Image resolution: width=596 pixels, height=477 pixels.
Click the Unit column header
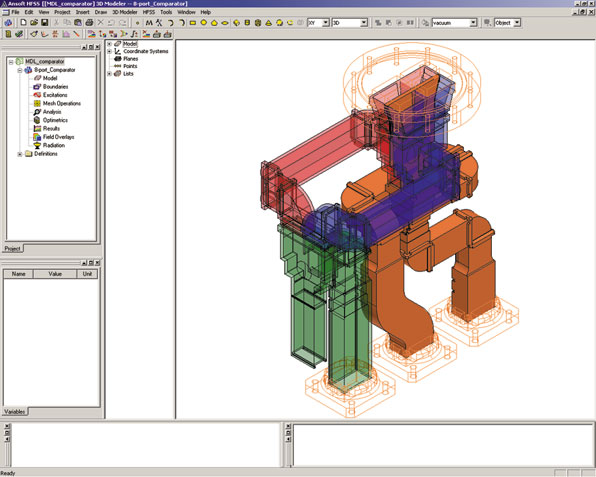(87, 274)
